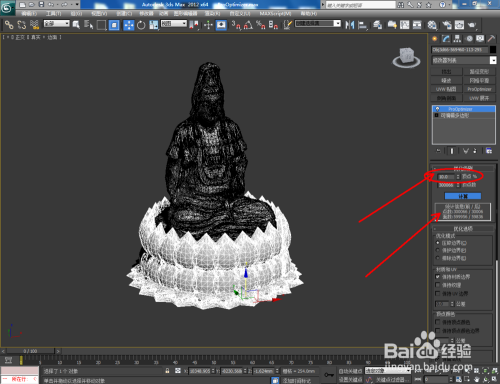Click the Mirror tool icon
Screen dimensions: 500x384
(x=350, y=25)
